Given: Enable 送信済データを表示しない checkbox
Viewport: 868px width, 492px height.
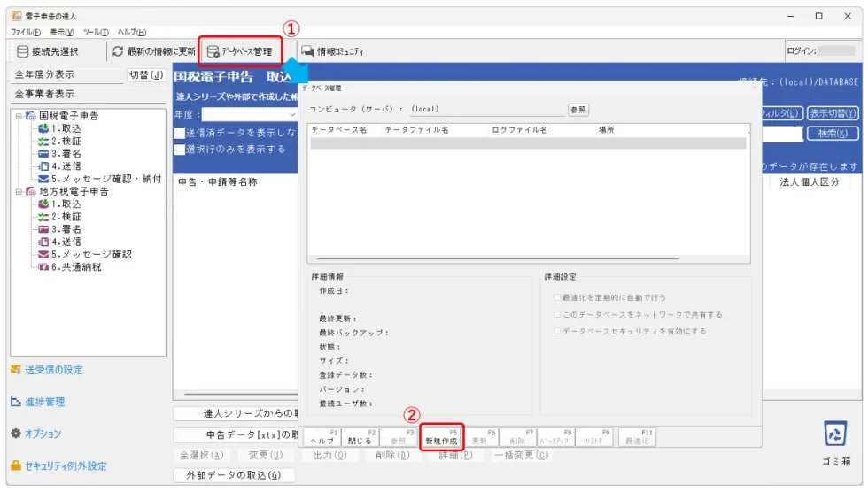Looking at the screenshot, I should pyautogui.click(x=179, y=132).
